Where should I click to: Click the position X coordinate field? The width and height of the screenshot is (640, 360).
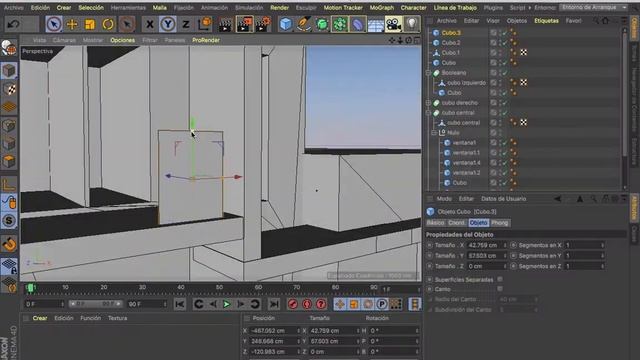click(273, 331)
